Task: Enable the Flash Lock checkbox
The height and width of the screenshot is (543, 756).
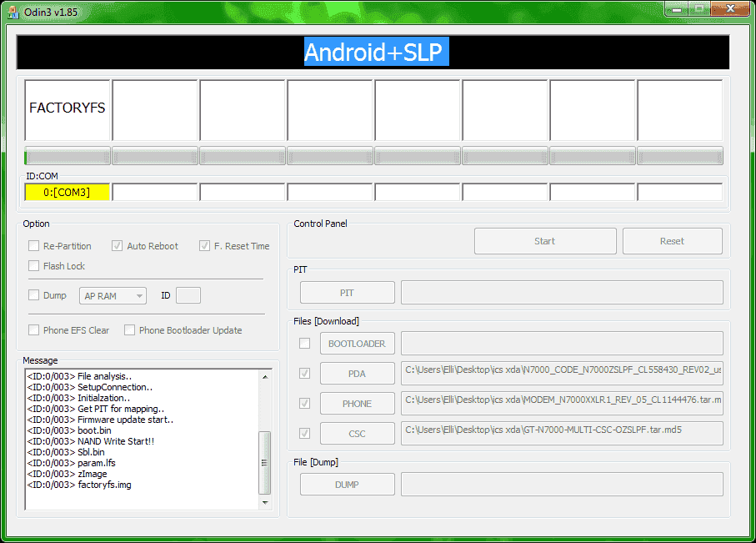Action: click(33, 266)
